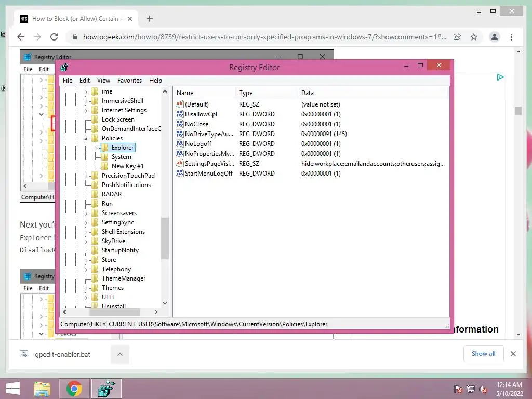Open the gpedit-enabler.bat download
The width and height of the screenshot is (532, 399).
pyautogui.click(x=62, y=354)
